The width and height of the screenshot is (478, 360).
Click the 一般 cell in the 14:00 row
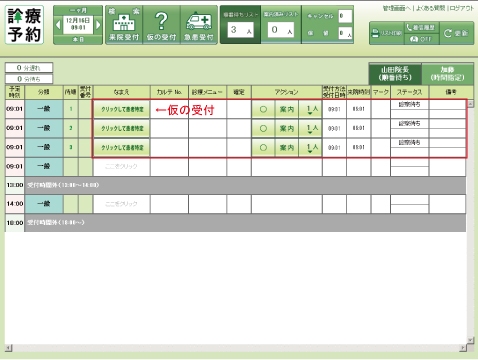point(44,204)
